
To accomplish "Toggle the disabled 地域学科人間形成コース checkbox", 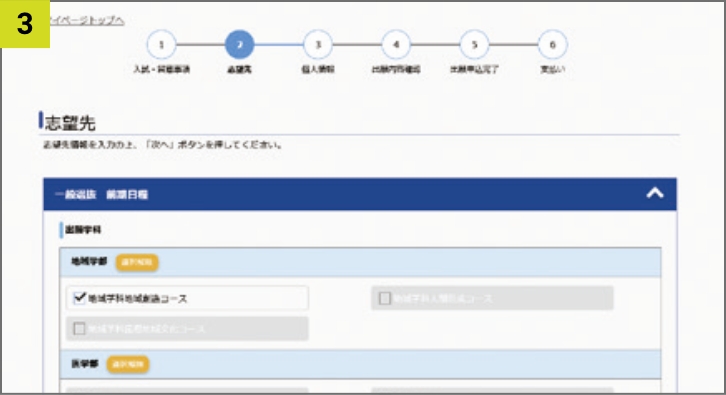I will click(385, 298).
